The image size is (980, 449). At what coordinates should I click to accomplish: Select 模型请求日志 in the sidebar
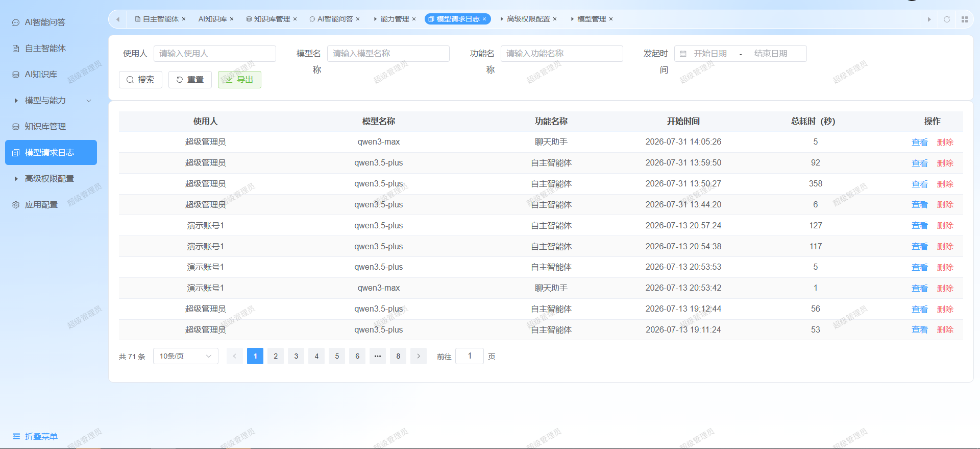click(x=51, y=153)
